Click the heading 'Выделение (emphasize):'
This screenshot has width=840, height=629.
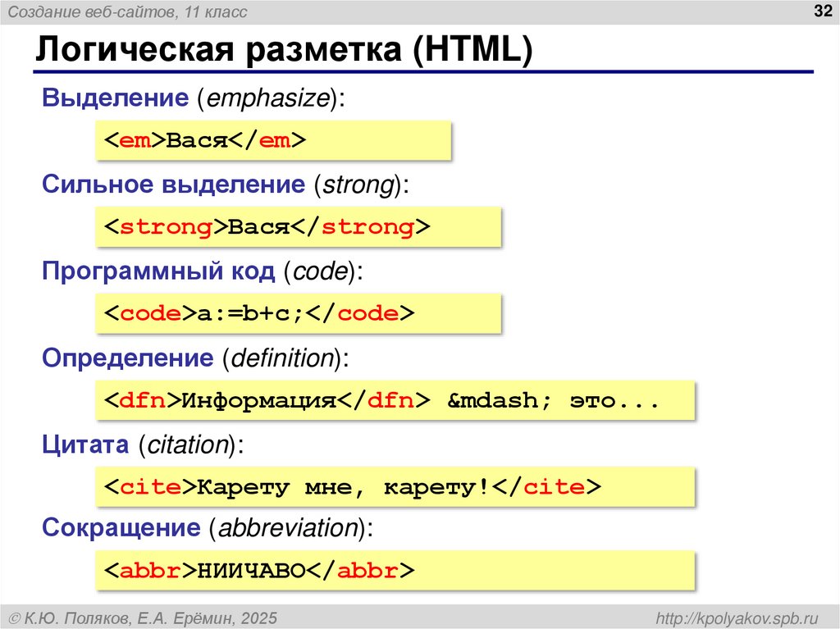[x=194, y=98]
